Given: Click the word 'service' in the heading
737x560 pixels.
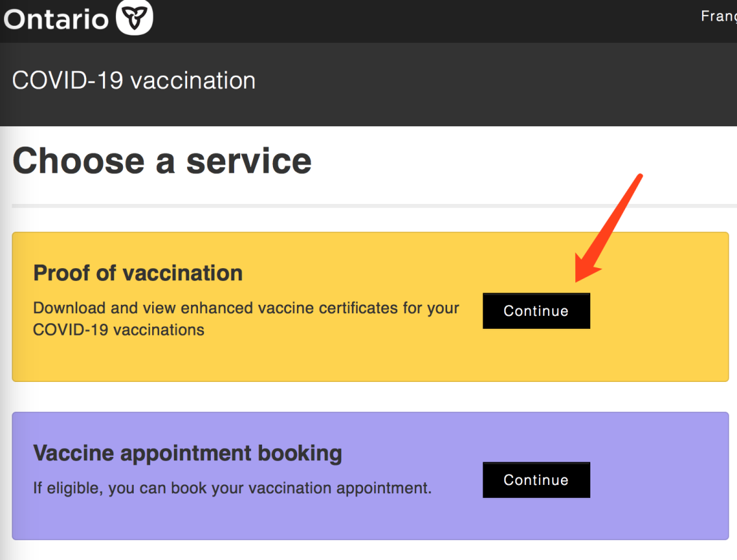Looking at the screenshot, I should (x=249, y=161).
